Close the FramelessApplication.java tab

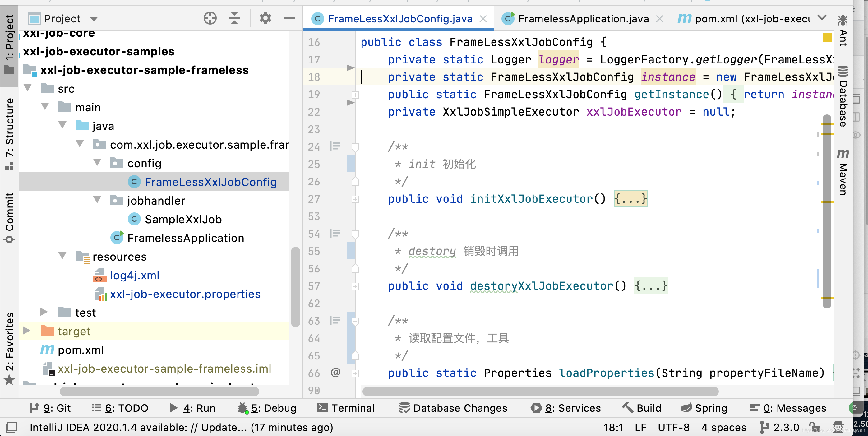(x=659, y=19)
